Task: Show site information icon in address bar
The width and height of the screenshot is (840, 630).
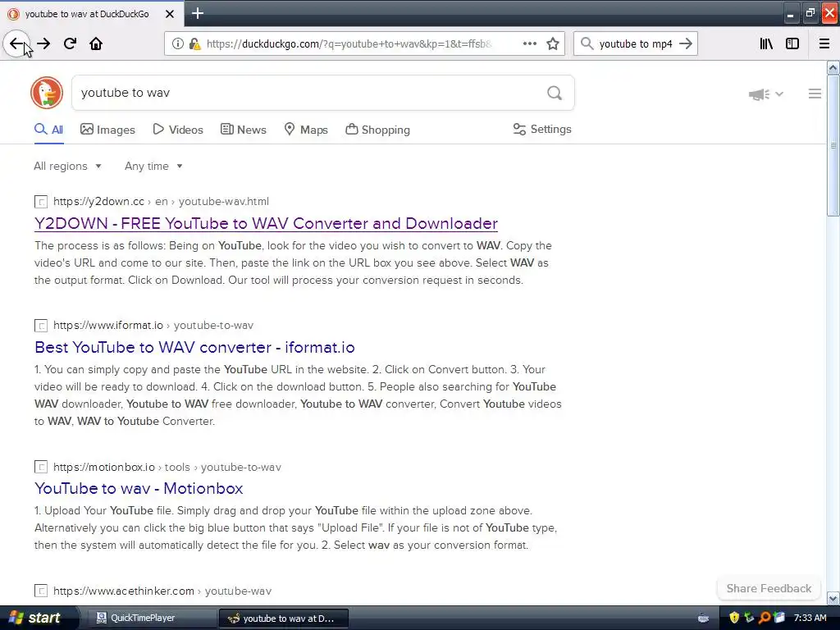Action: 177,43
